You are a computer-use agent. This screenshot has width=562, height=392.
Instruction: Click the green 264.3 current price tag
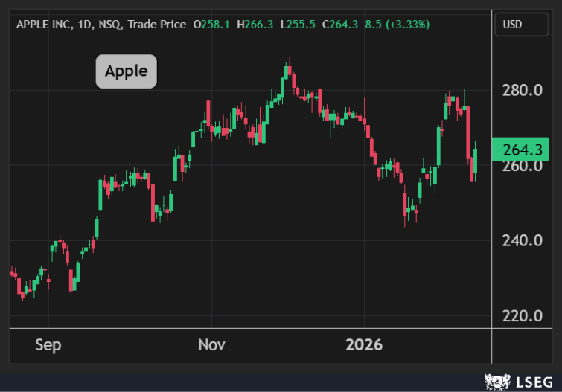[521, 150]
